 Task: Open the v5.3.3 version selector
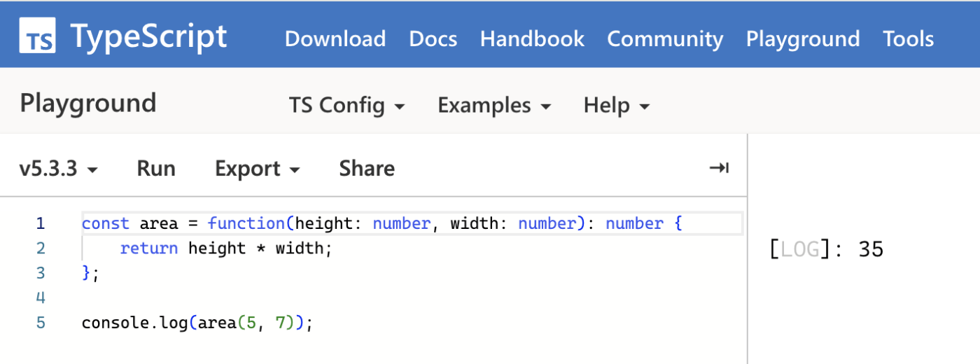point(59,169)
